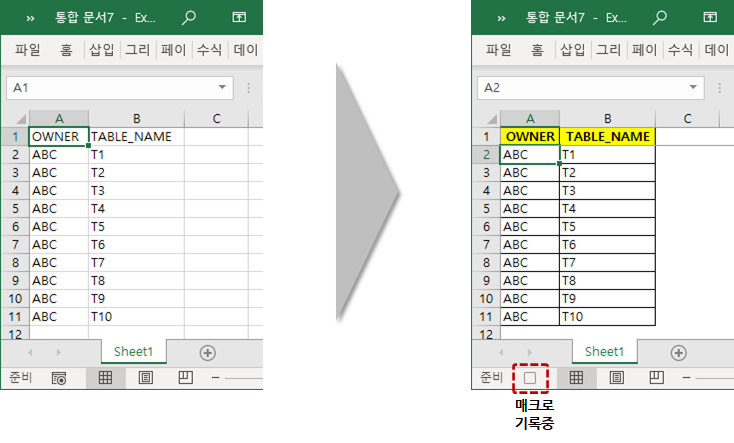Viewport: 734px width, 443px height.
Task: Add a new sheet in the A2 window
Action: tap(679, 353)
